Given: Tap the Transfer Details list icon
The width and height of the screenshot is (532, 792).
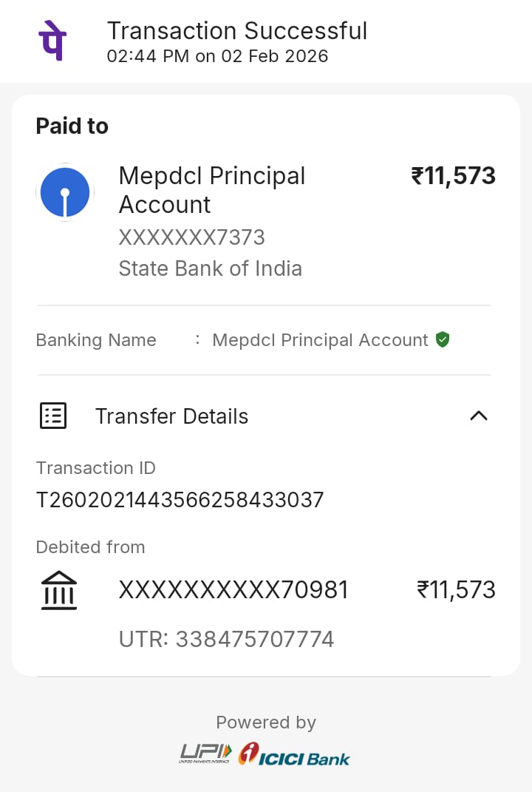Looking at the screenshot, I should [x=52, y=416].
